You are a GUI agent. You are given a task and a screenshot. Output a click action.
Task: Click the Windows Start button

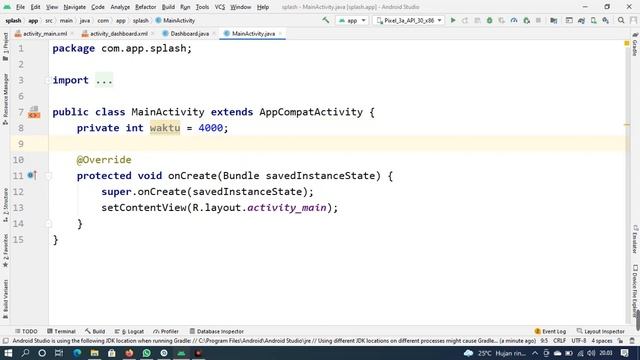[x=8, y=353]
